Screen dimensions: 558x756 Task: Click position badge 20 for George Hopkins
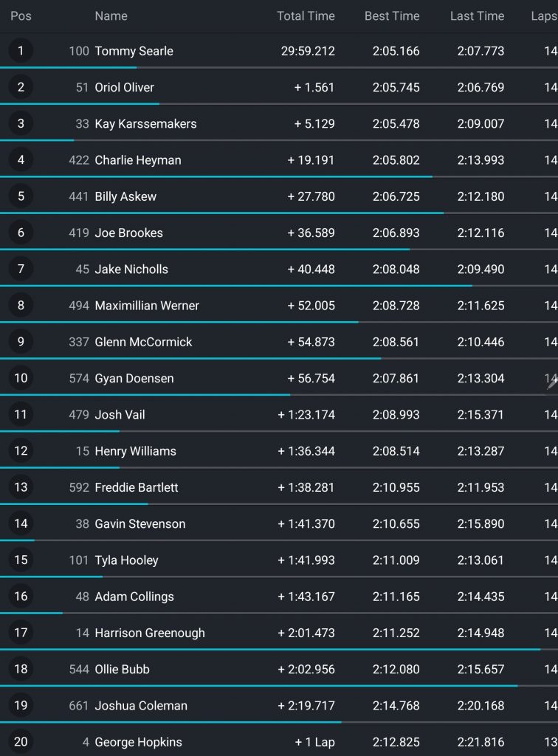coord(21,741)
